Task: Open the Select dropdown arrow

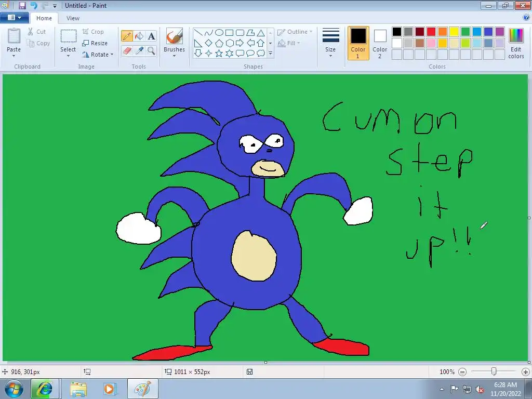Action: point(68,56)
